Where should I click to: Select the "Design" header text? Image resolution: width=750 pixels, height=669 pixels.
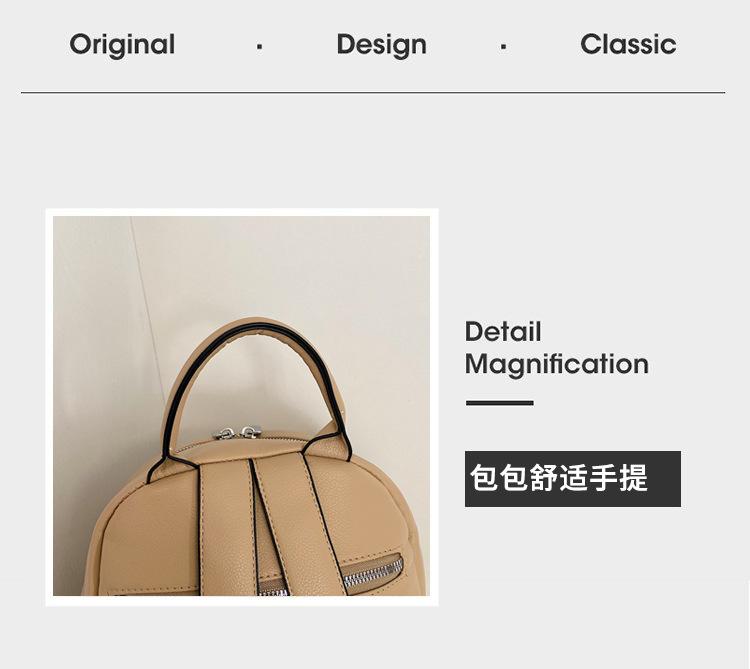point(381,45)
